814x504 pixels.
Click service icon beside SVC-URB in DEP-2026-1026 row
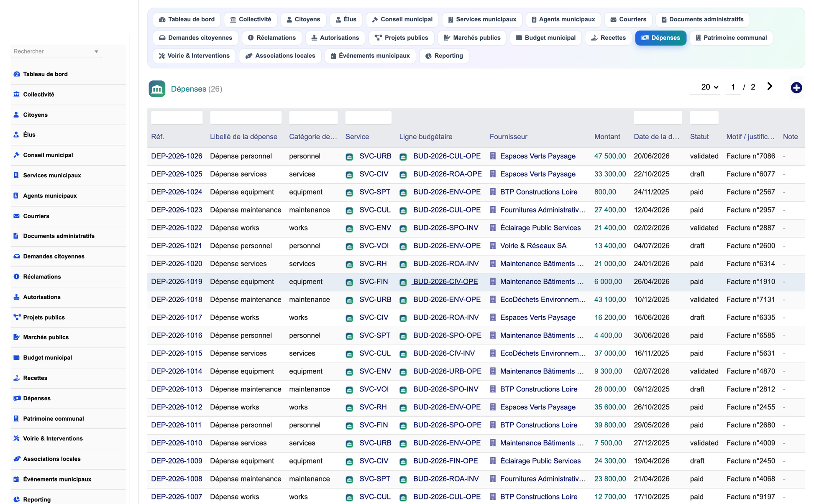pyautogui.click(x=349, y=157)
